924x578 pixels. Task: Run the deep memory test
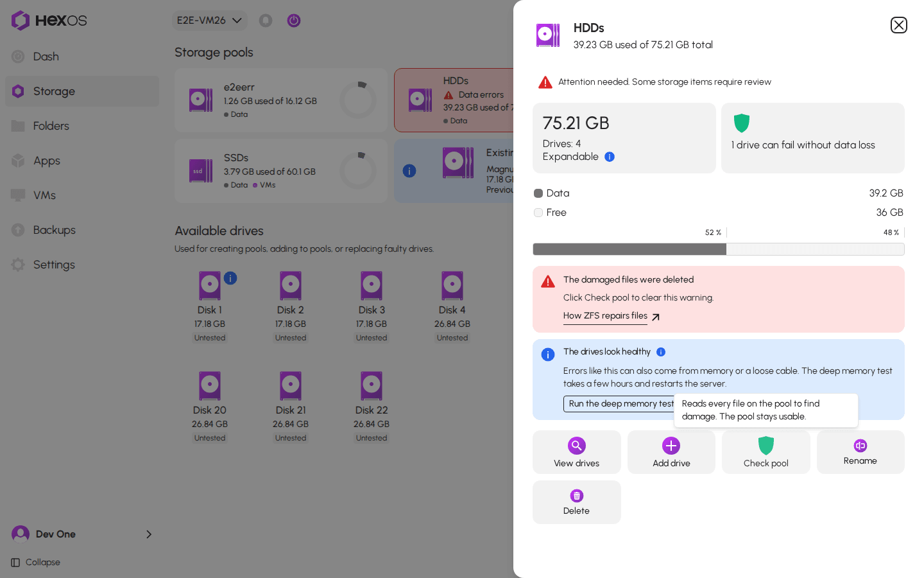[x=621, y=404]
